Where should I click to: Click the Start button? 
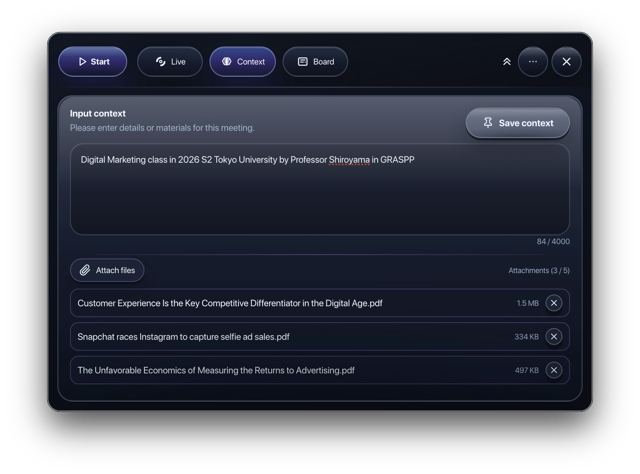tap(93, 62)
